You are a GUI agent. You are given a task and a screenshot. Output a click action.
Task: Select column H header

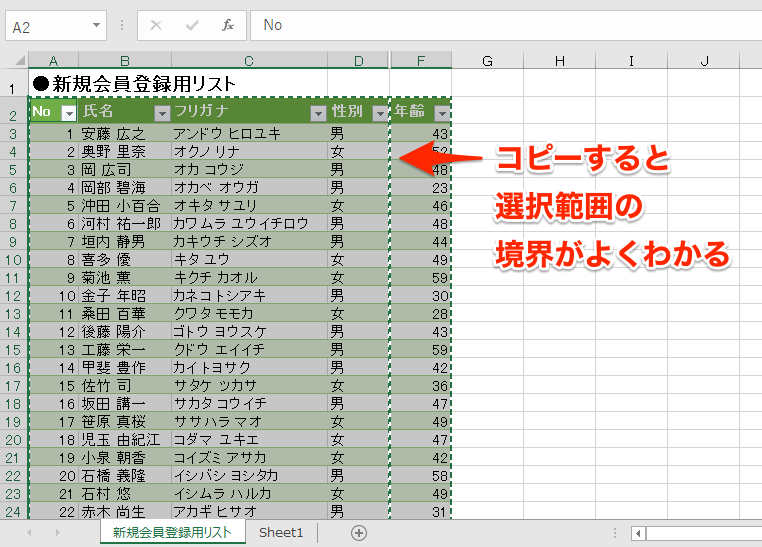(559, 60)
